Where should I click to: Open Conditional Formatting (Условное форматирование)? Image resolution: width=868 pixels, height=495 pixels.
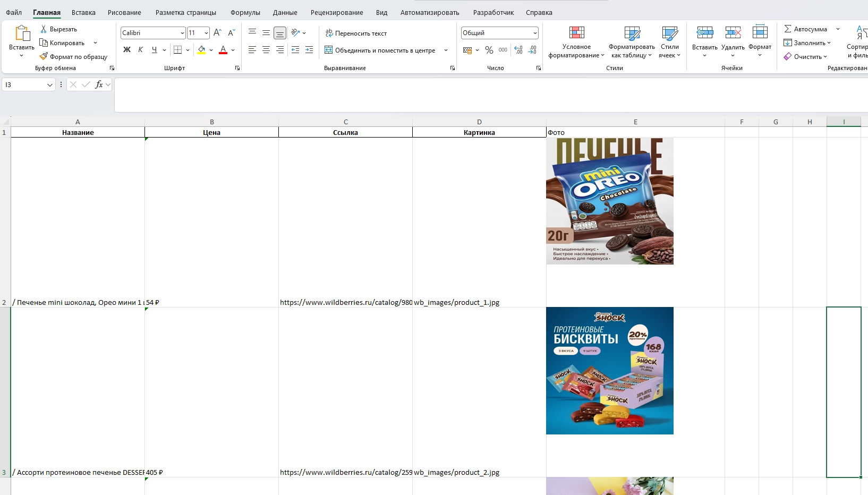[x=576, y=42]
